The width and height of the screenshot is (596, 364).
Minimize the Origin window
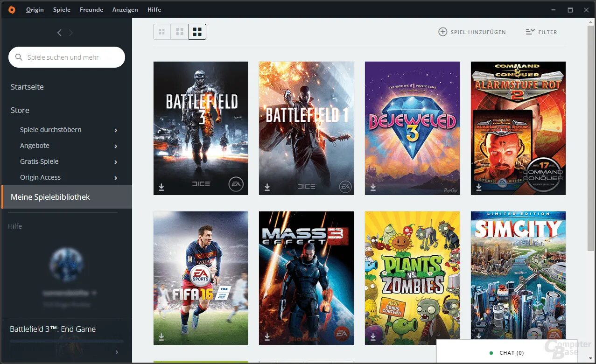(x=554, y=10)
